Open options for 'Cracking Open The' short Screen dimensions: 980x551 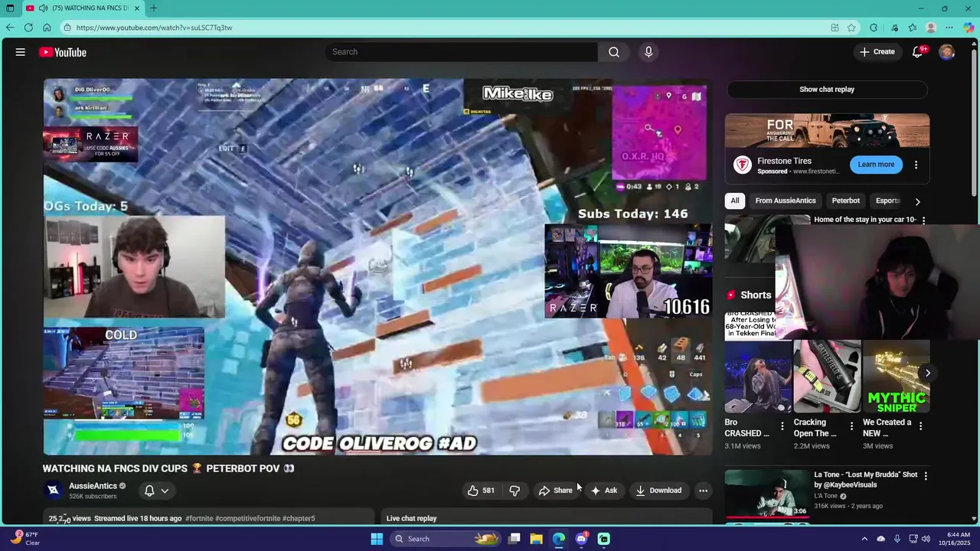(851, 426)
